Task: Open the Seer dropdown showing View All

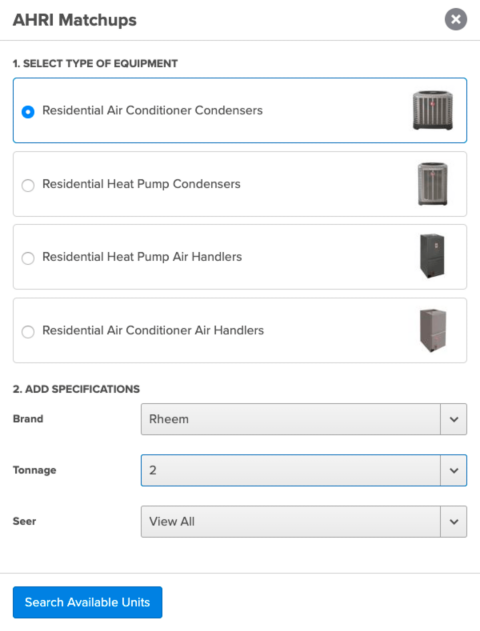Action: pos(304,522)
